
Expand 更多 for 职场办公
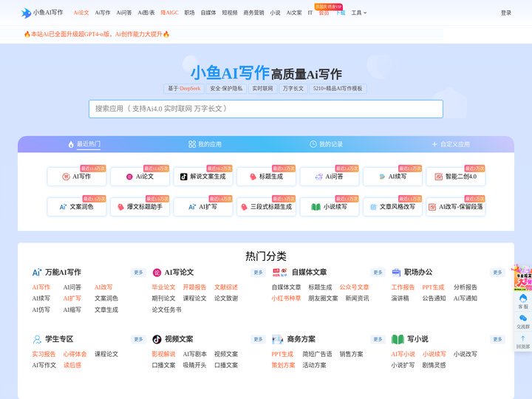click(498, 273)
